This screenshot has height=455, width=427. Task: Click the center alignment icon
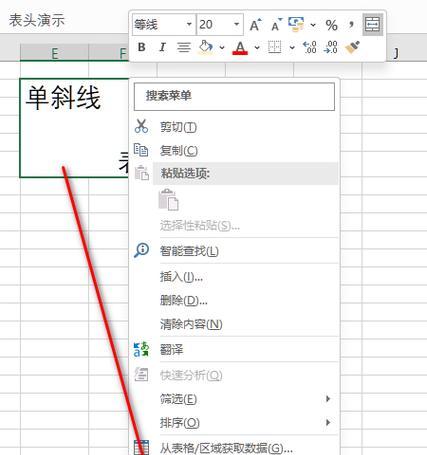184,47
